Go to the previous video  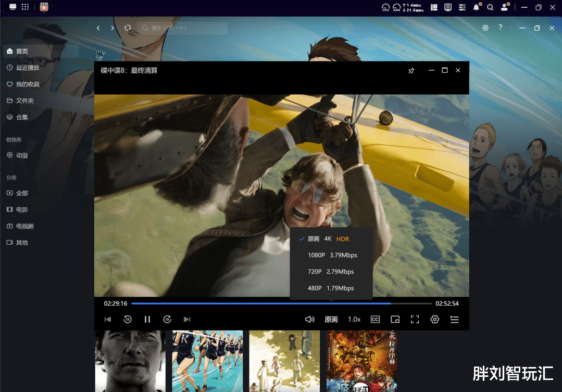click(x=108, y=319)
